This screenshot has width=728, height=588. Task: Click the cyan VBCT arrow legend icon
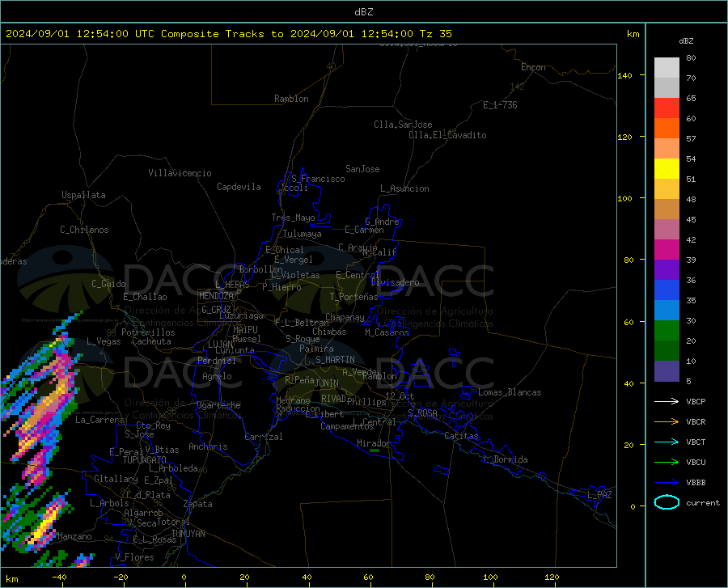click(x=667, y=442)
